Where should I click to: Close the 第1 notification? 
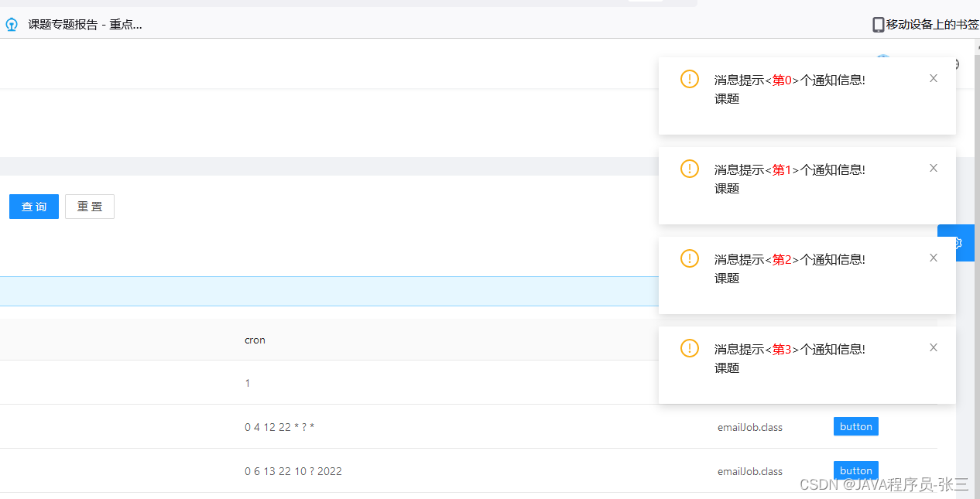[934, 168]
